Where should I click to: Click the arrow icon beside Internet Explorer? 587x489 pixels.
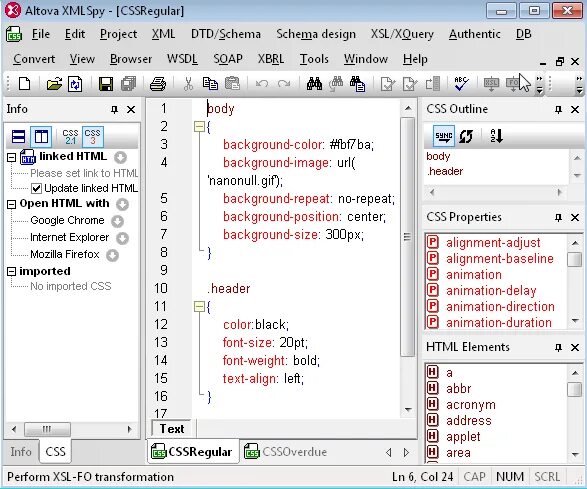[x=122, y=238]
